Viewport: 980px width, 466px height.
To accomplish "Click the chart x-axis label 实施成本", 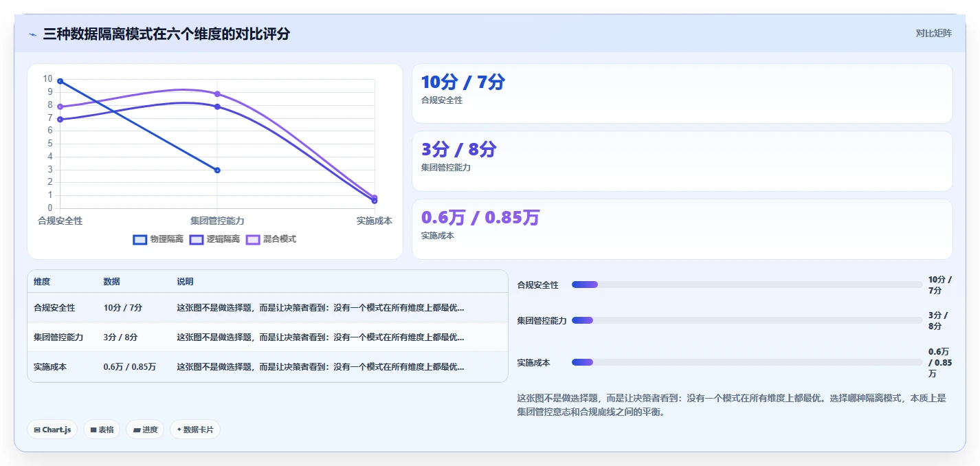I will tap(375, 221).
